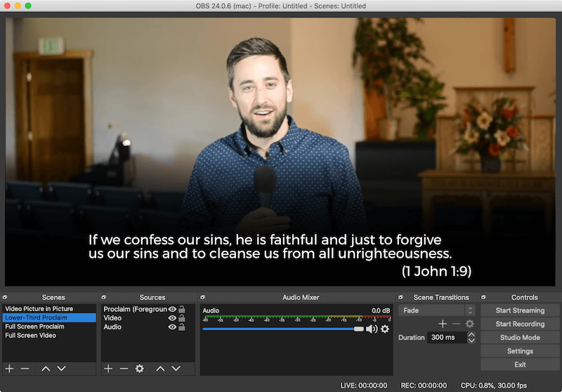This screenshot has width=562, height=392.
Task: Hide the Proclaim (Foreground) source
Action: click(172, 309)
